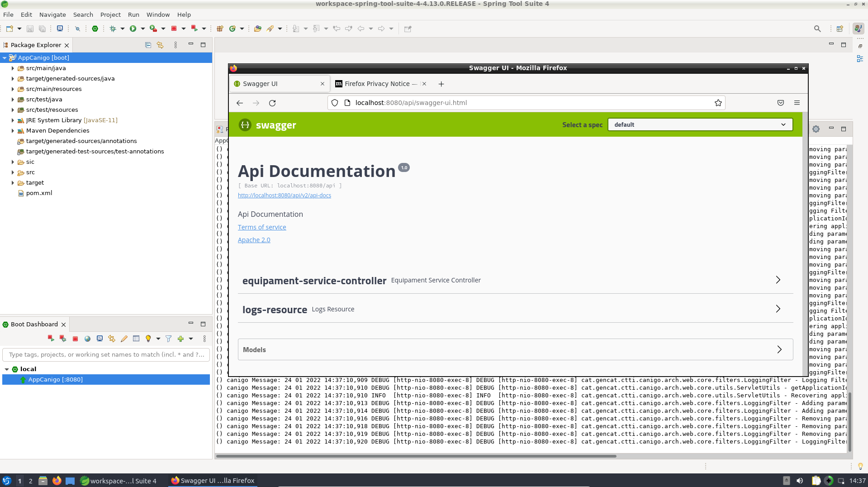Click (Re)debug icon in Boot Dashboard

click(x=63, y=339)
